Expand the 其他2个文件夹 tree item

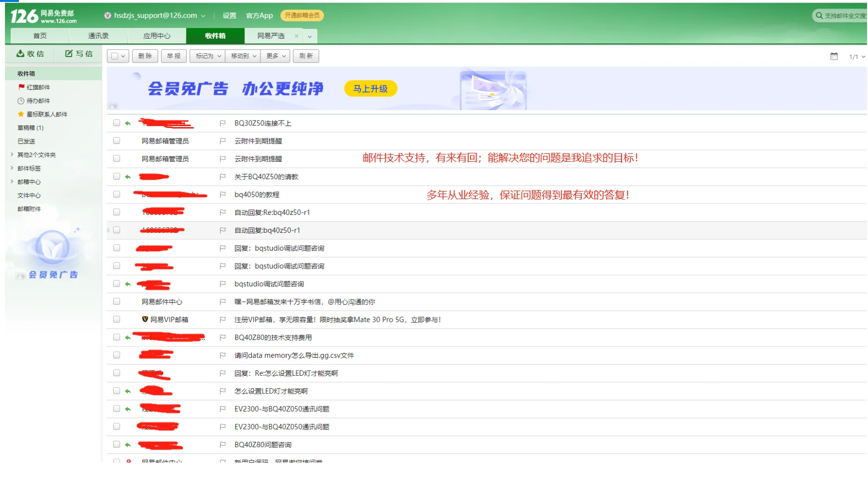pyautogui.click(x=12, y=155)
